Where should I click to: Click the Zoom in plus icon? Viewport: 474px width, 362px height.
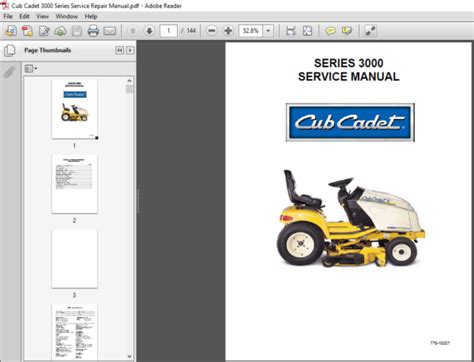click(228, 31)
